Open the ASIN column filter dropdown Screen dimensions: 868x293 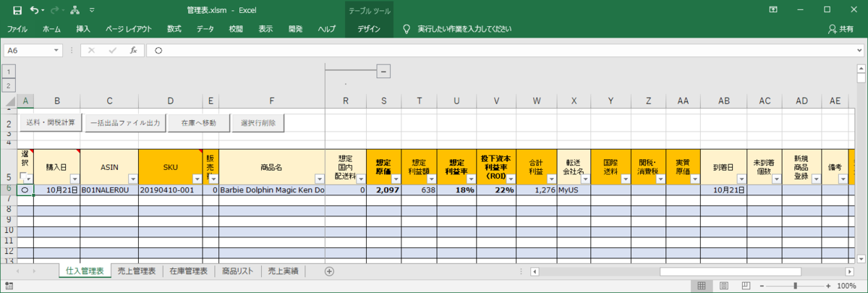(133, 179)
